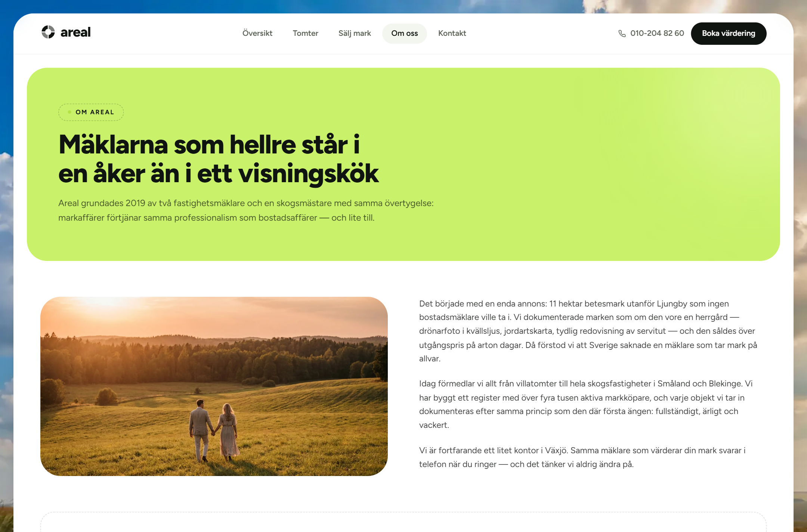Image resolution: width=807 pixels, height=532 pixels.
Task: Click the intro paragraph about Areal grundades 2019
Action: pyautogui.click(x=246, y=211)
